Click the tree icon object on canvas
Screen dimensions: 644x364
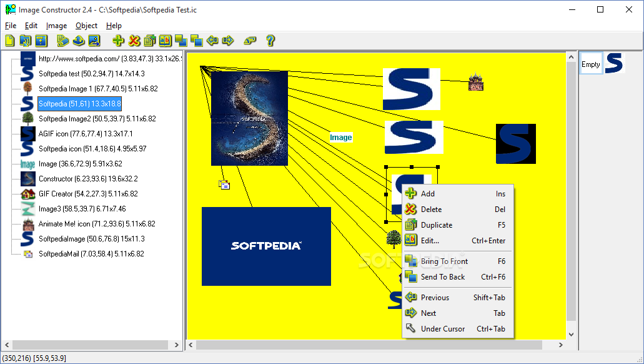tap(394, 239)
